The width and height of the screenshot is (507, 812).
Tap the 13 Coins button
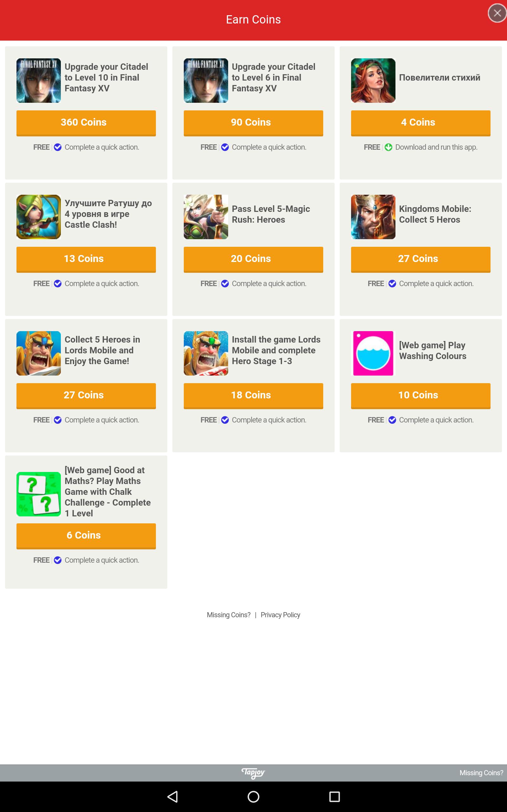[x=86, y=259]
